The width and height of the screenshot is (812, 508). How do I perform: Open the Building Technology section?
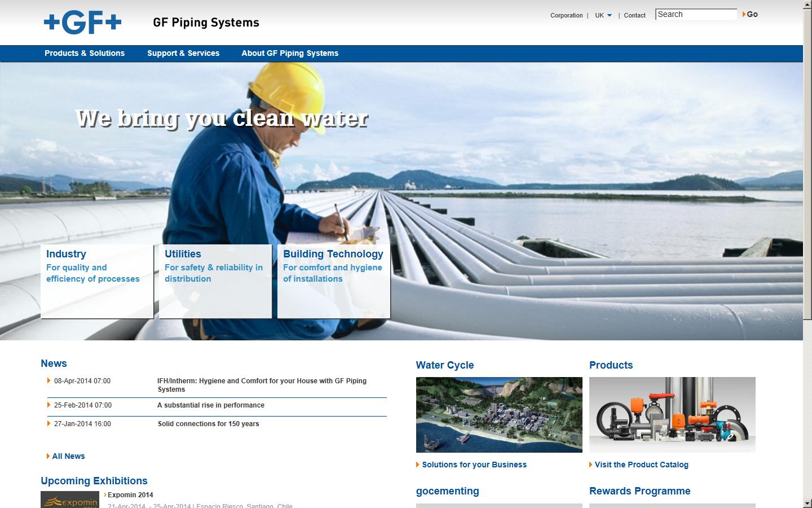[333, 281]
